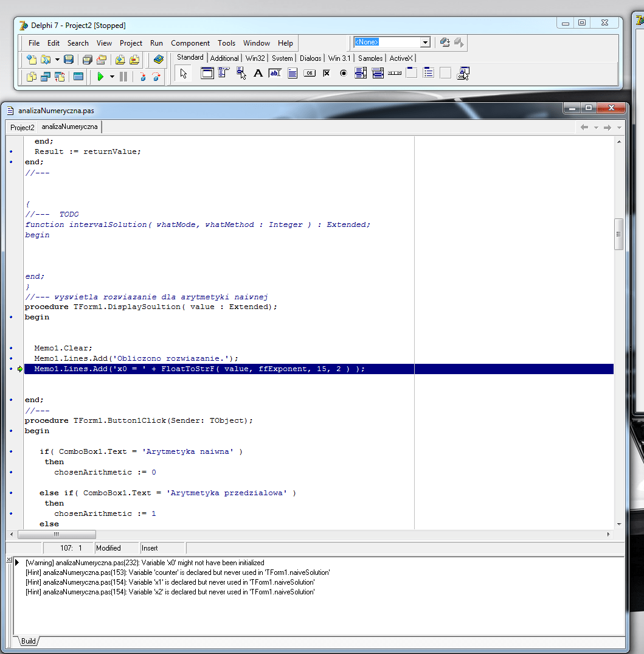Open Delphi Help via the book icon
Viewport: 644px width, 654px height.
pyautogui.click(x=158, y=60)
